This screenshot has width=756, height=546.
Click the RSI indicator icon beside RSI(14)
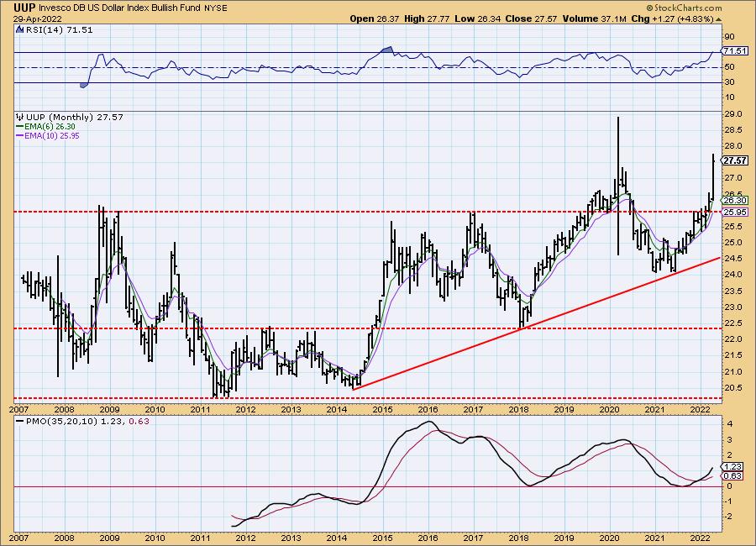(19, 30)
